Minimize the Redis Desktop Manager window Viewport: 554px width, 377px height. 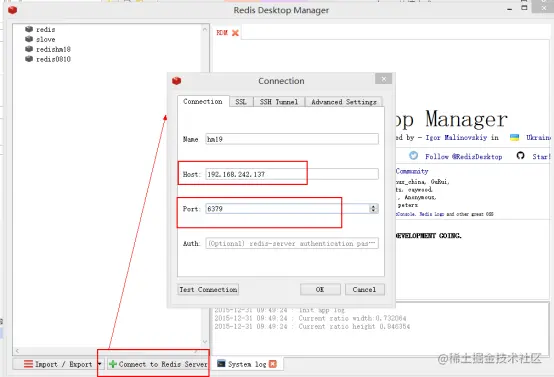coord(509,10)
